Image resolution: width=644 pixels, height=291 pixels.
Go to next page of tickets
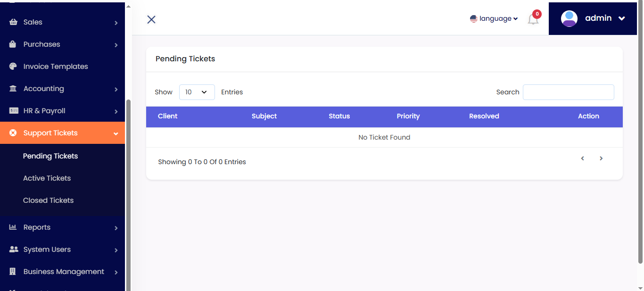(x=601, y=158)
